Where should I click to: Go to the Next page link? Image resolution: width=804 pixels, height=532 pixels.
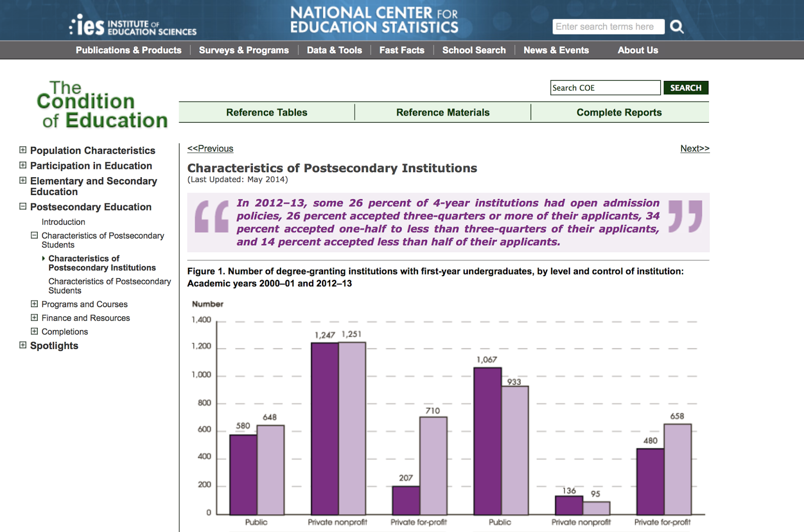coord(695,149)
